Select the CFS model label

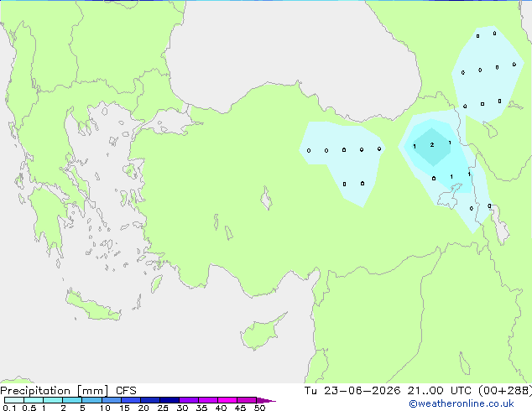point(126,391)
